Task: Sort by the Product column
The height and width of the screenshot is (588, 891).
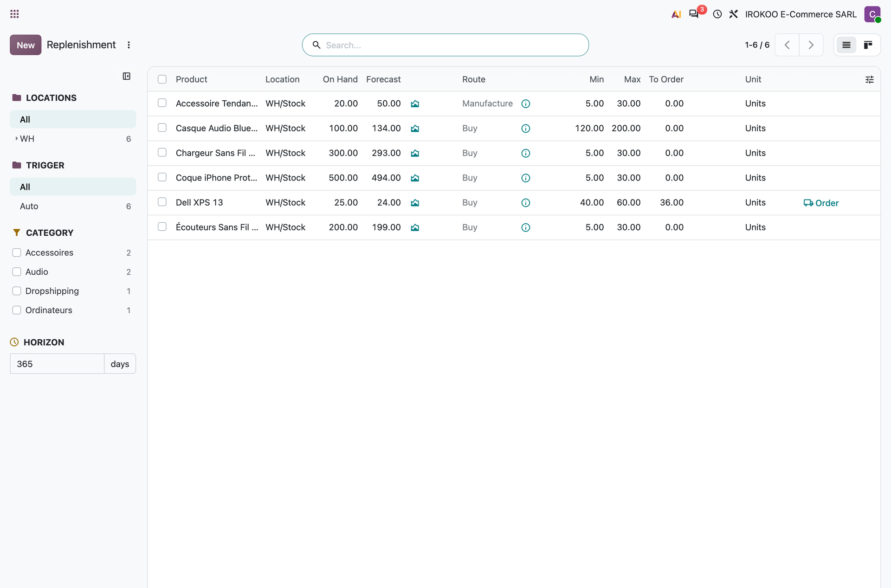Action: pyautogui.click(x=191, y=79)
